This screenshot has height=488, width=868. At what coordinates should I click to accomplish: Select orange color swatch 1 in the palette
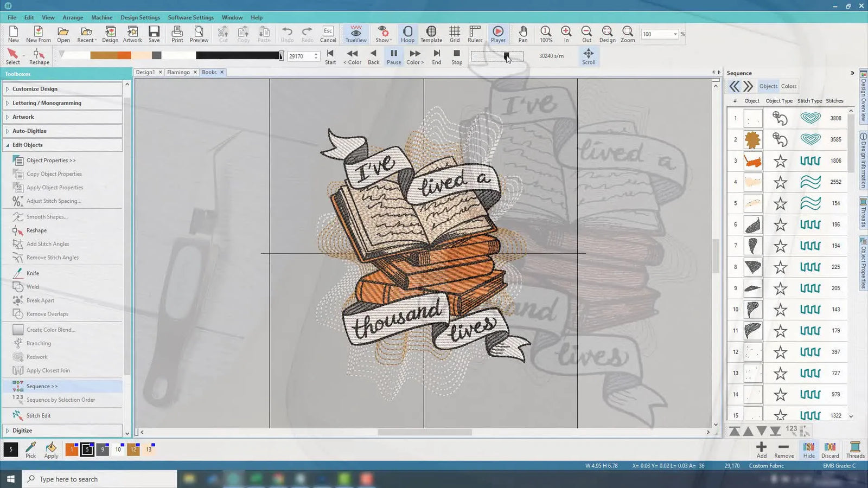pyautogui.click(x=72, y=449)
